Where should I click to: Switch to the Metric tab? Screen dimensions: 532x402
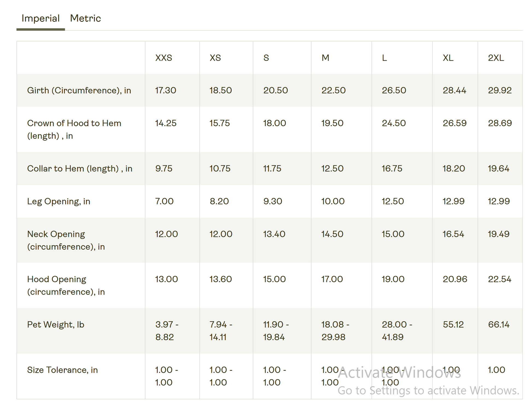pos(85,18)
